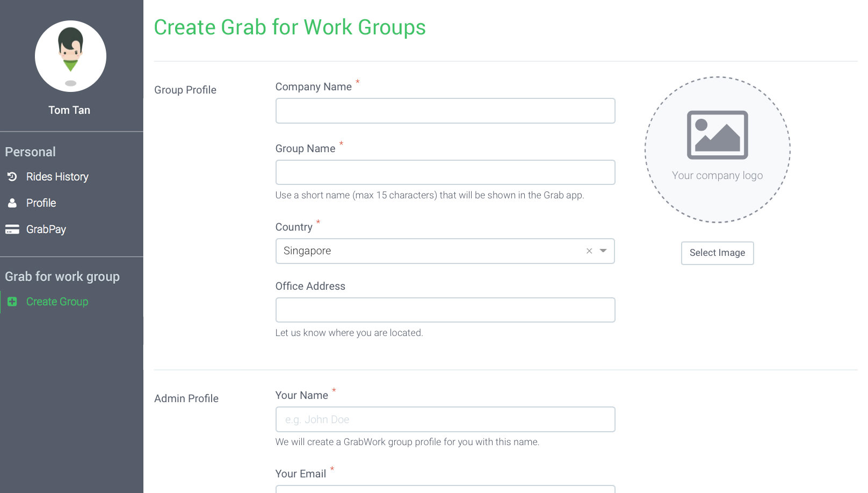
Task: Open the Singapore country select box
Action: point(430,251)
